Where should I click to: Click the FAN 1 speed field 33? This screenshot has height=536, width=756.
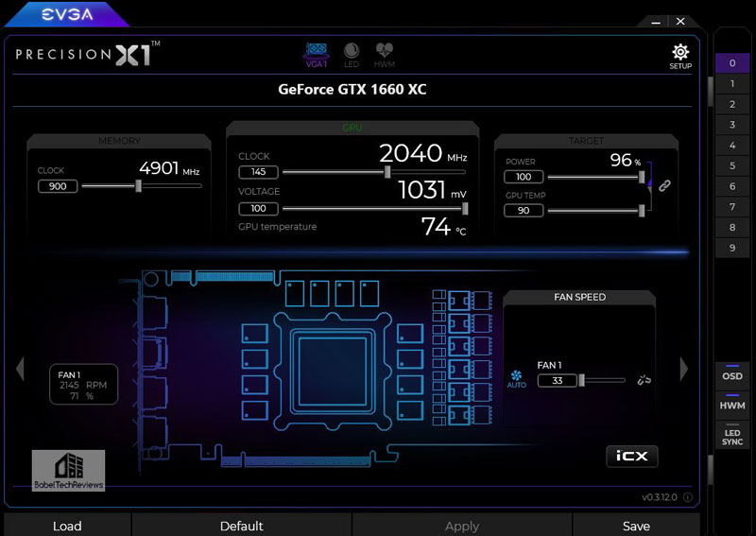(558, 380)
